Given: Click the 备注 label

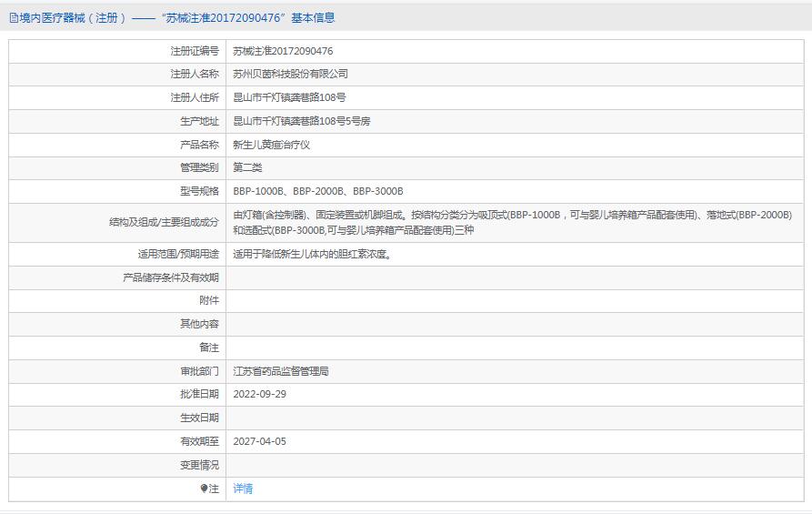Looking at the screenshot, I should (209, 348).
